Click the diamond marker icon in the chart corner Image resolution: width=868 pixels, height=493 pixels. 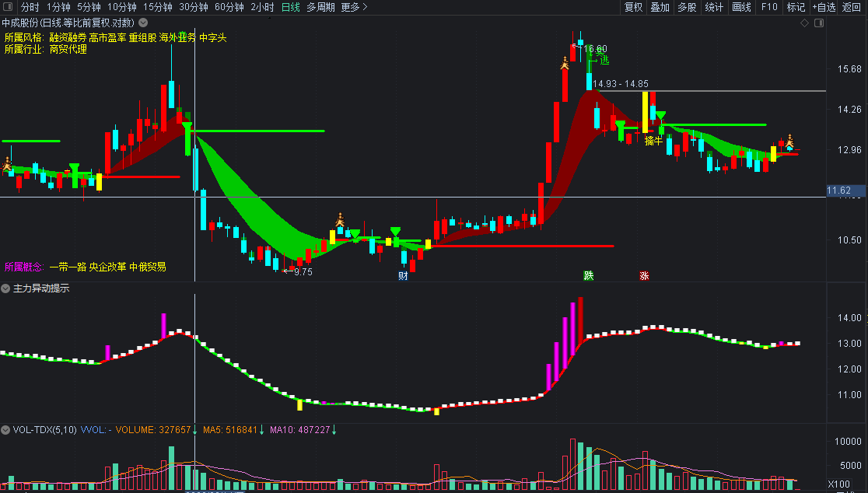[x=805, y=23]
